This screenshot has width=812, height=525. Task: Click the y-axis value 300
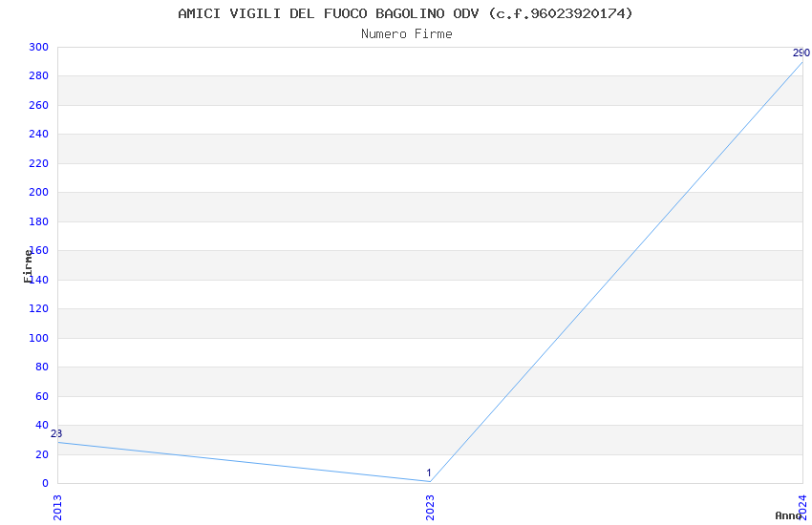39,47
